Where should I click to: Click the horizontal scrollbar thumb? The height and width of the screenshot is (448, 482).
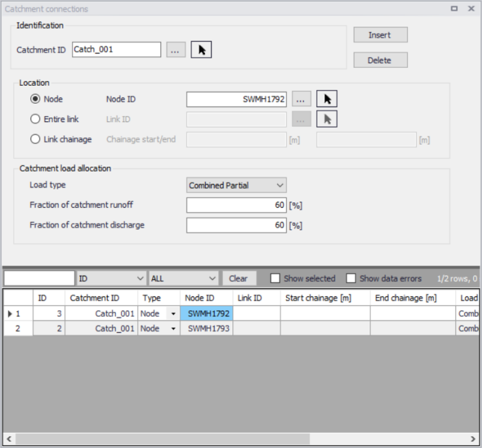click(162, 439)
